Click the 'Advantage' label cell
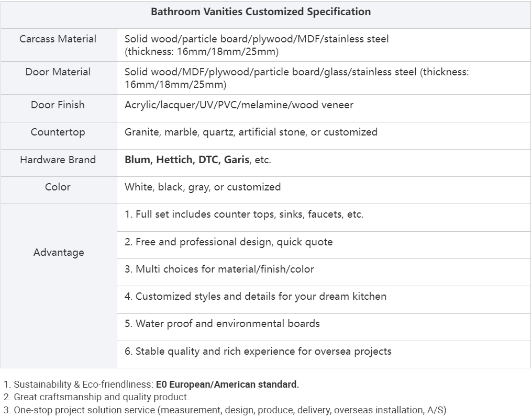Screen dimensions: 532x418 (58, 253)
